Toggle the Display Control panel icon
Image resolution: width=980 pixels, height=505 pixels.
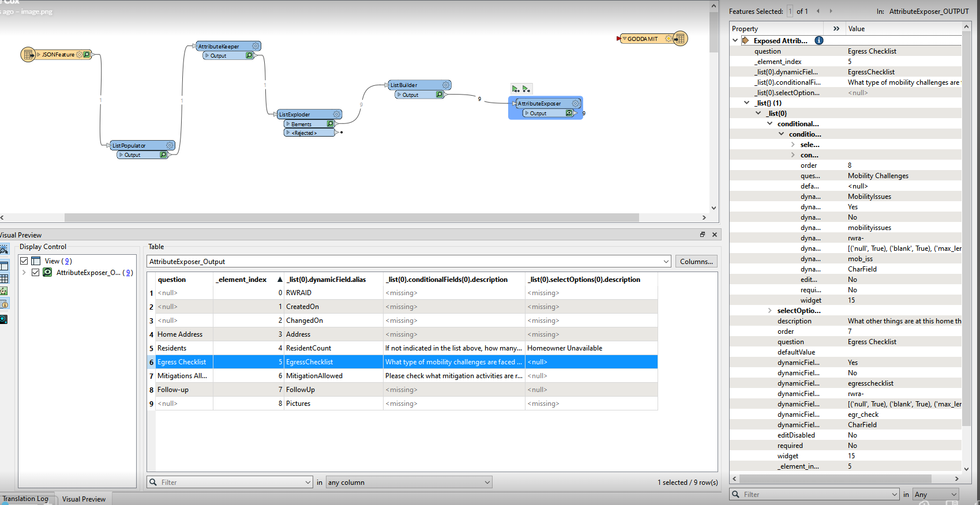coord(3,266)
